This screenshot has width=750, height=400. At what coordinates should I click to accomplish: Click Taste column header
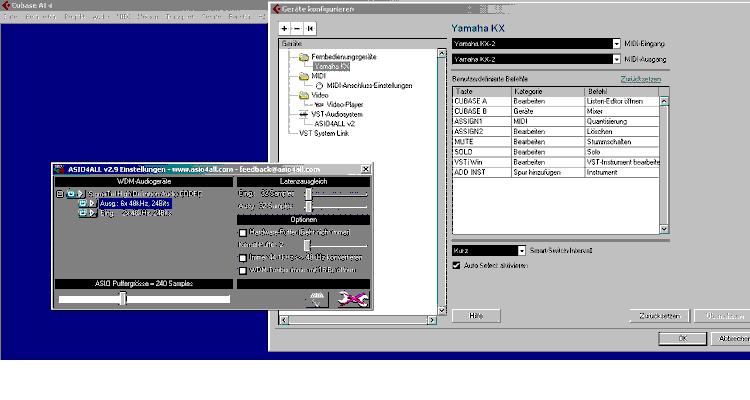(x=482, y=91)
